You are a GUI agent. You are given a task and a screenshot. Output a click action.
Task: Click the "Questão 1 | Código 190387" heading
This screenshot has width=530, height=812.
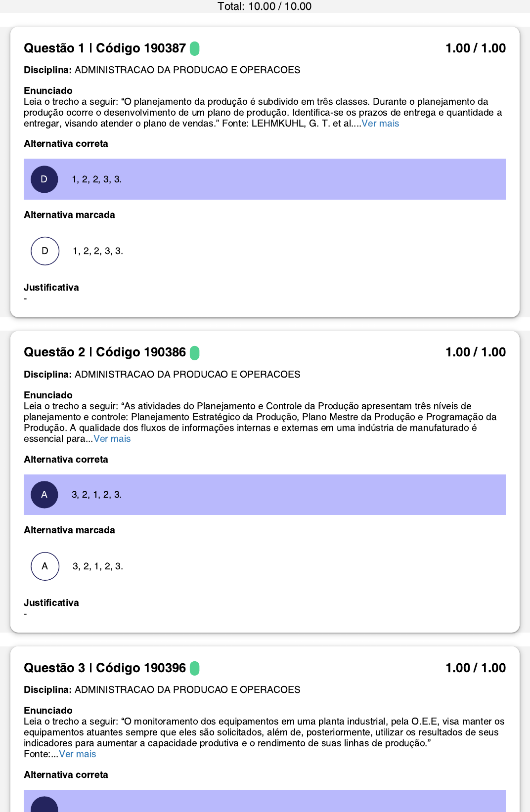[105, 48]
